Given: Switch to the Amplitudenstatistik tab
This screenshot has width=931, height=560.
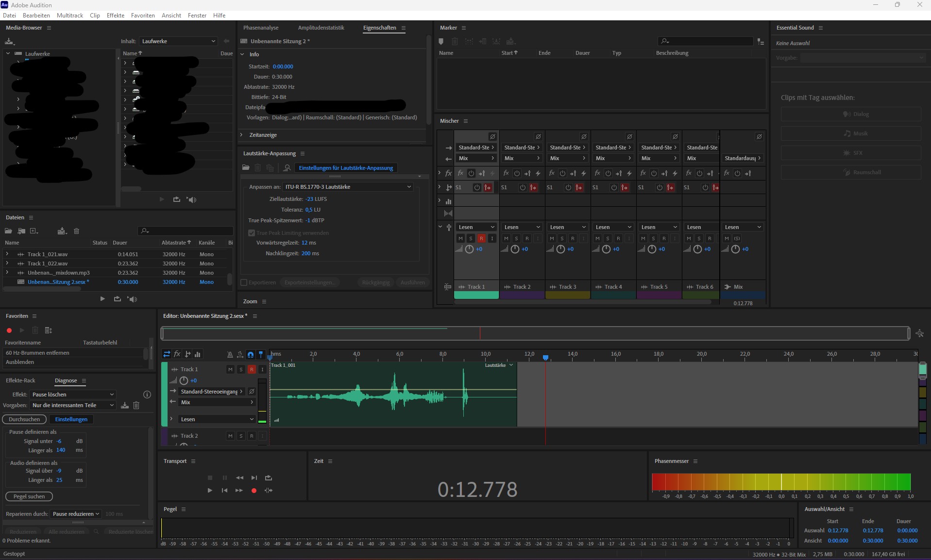Looking at the screenshot, I should (x=321, y=28).
